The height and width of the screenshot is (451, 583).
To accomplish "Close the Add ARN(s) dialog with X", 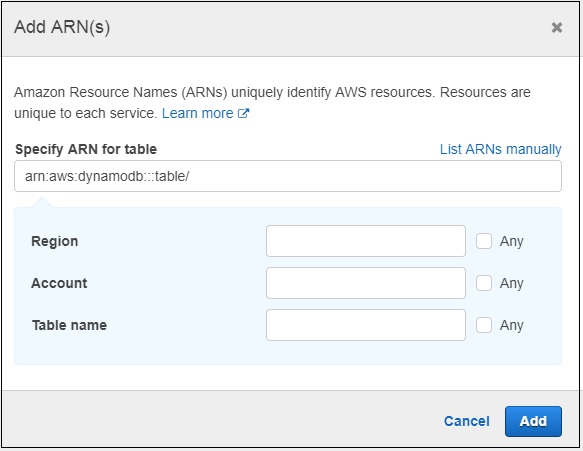I will [557, 27].
